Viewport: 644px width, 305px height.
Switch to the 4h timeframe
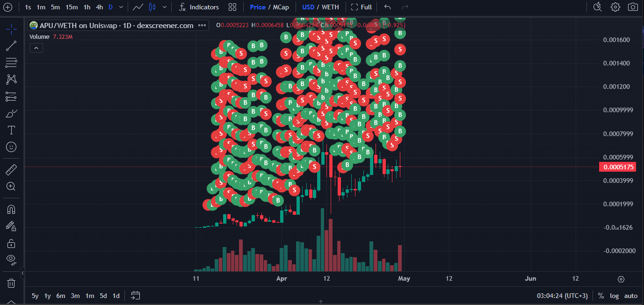[99, 7]
